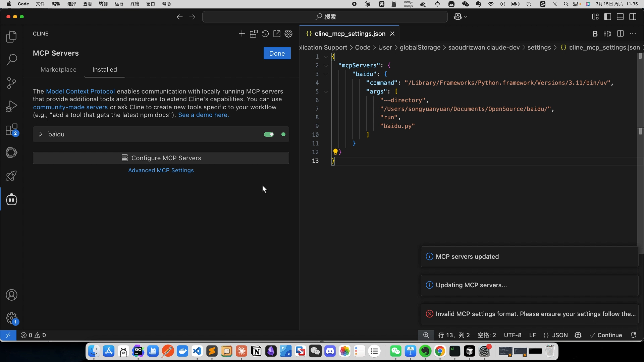The width and height of the screenshot is (644, 362).
Task: Expand the baidu server entry
Action: tap(41, 134)
